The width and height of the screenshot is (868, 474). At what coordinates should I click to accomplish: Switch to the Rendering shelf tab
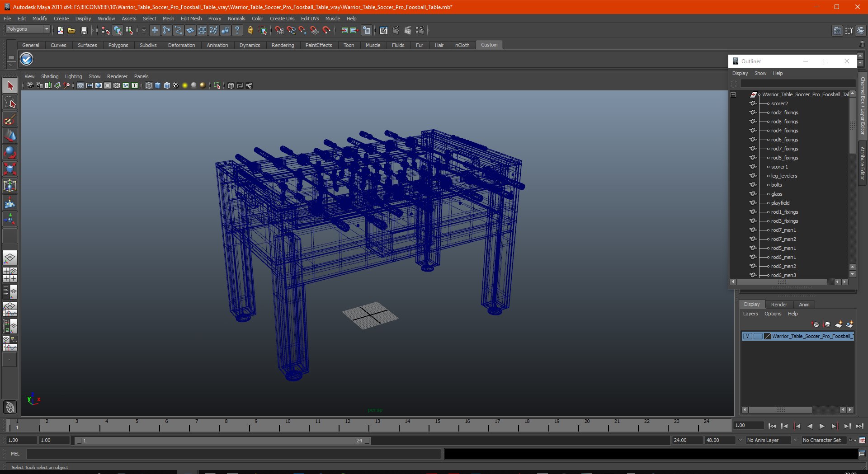tap(283, 45)
